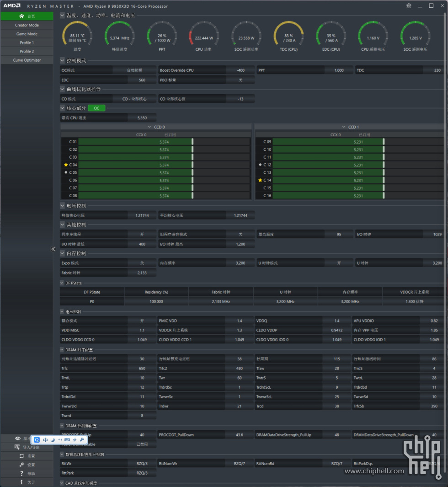Collapse the 其他控制 section

click(x=63, y=225)
